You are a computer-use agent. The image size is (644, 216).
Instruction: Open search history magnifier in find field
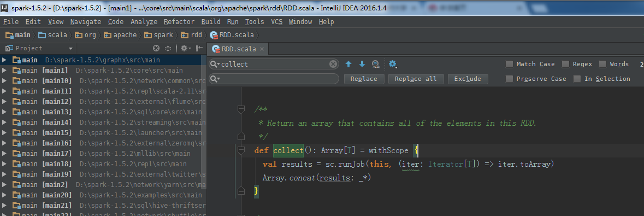pos(215,64)
